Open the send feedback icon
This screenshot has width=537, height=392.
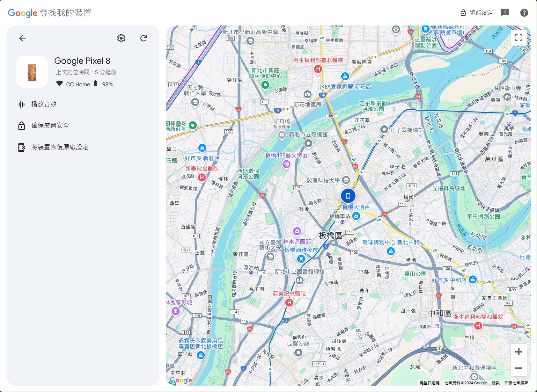click(x=505, y=13)
